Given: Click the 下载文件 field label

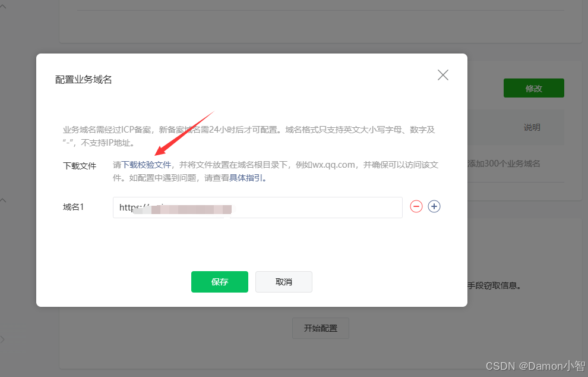Looking at the screenshot, I should (x=80, y=165).
